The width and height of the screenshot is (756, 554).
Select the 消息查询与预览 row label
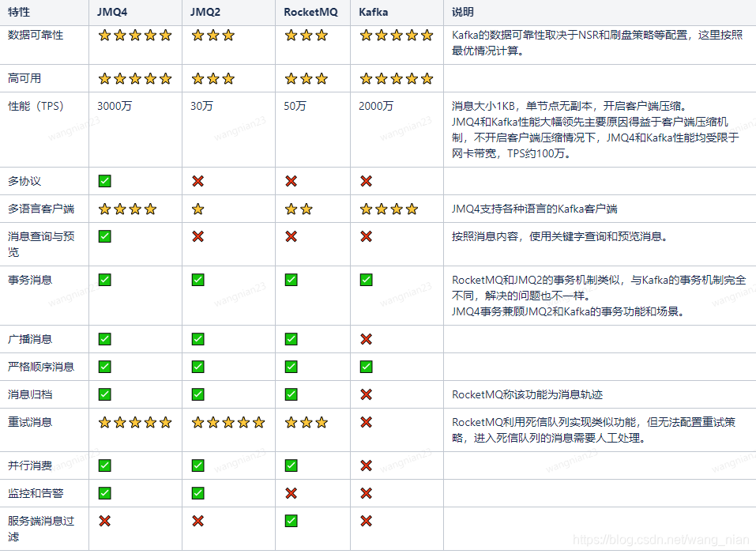(x=41, y=244)
